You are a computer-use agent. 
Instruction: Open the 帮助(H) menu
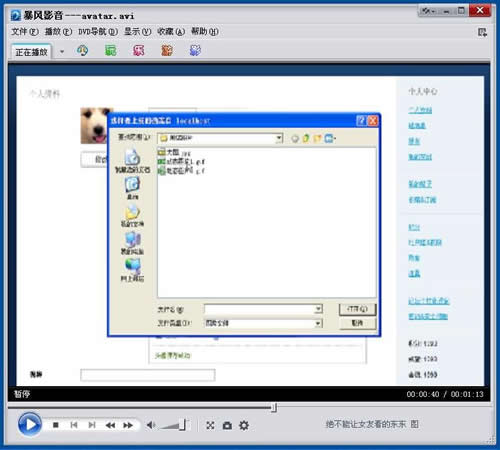click(204, 32)
